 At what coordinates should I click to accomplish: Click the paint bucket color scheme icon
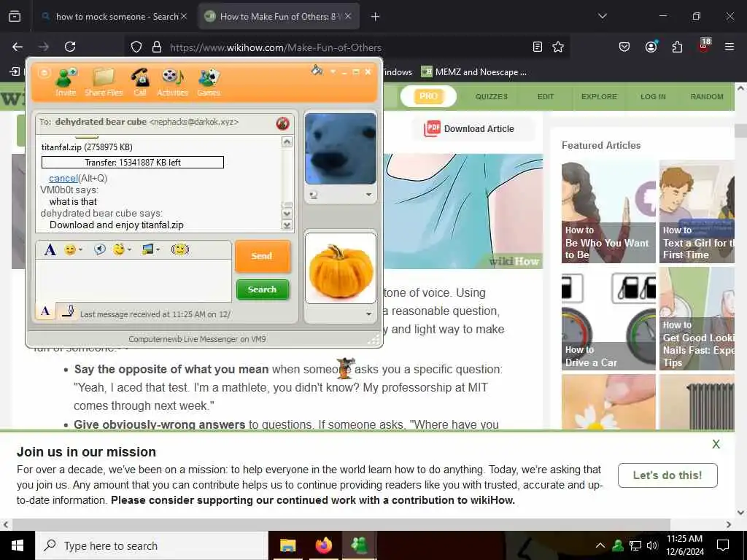(x=317, y=71)
